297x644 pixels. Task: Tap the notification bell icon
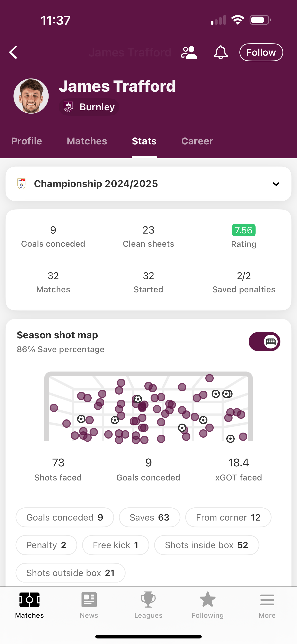coord(221,52)
